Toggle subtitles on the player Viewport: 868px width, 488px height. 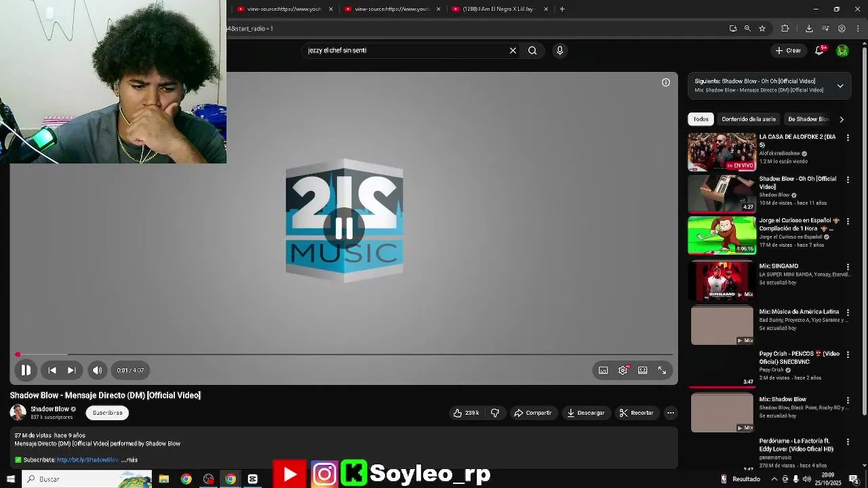(x=604, y=370)
